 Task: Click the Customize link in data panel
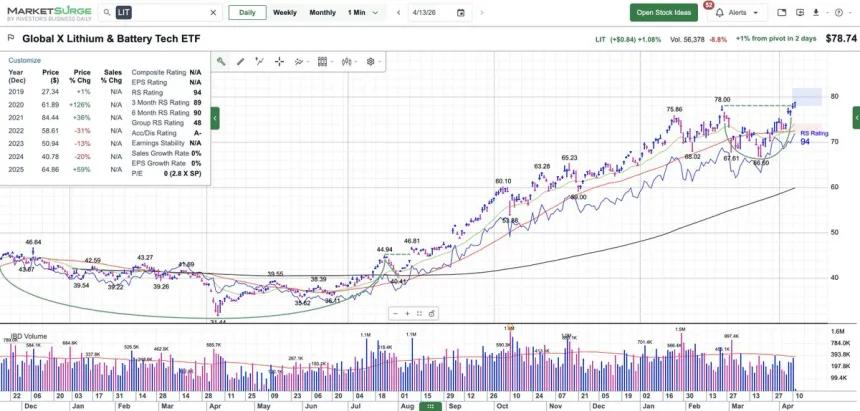tap(25, 60)
